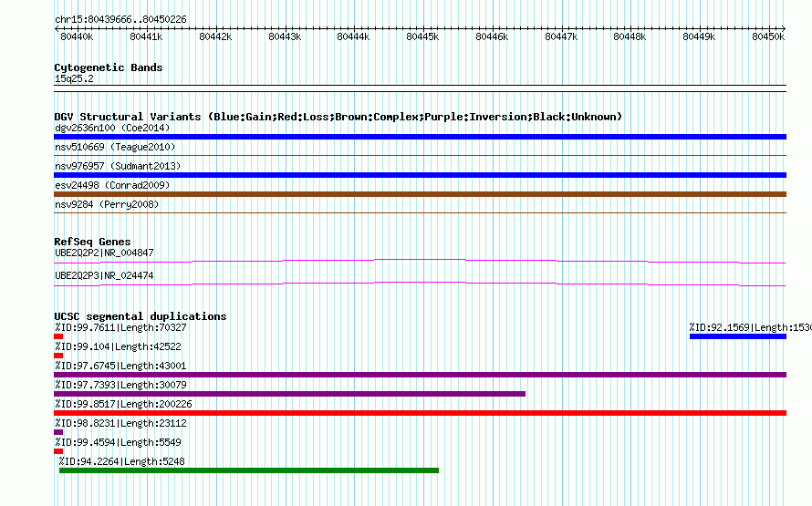Click the %ID:97.7393|Length:30079 label text
This screenshot has width=812, height=506.
[120, 385]
